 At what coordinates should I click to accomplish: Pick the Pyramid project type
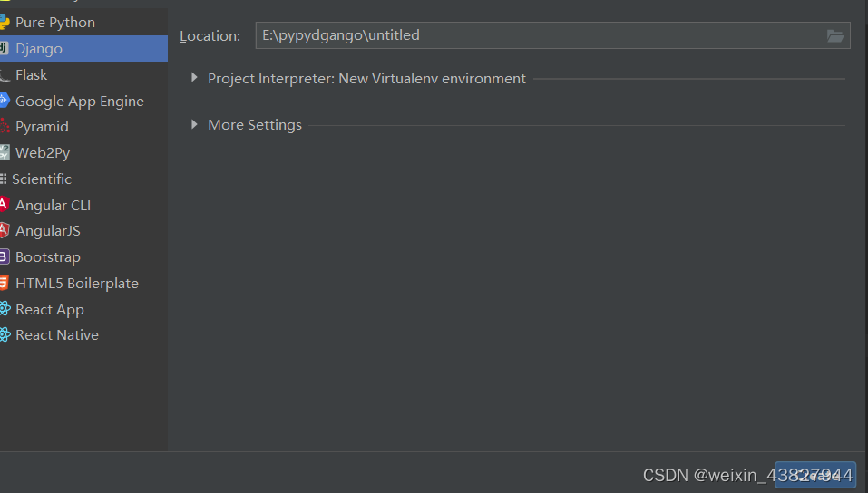[83, 127]
